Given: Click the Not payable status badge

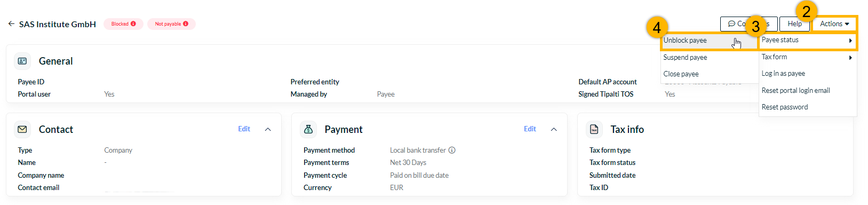Looking at the screenshot, I should click(x=171, y=24).
